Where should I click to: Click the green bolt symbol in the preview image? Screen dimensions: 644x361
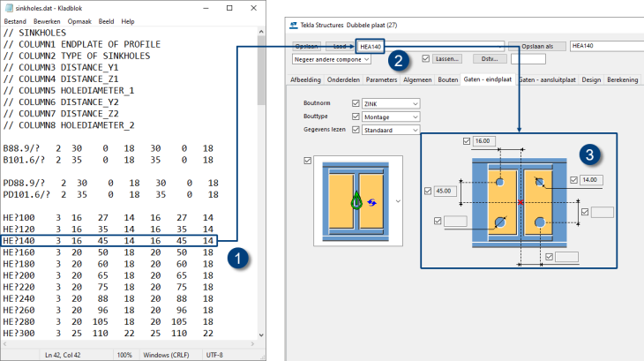click(x=355, y=201)
